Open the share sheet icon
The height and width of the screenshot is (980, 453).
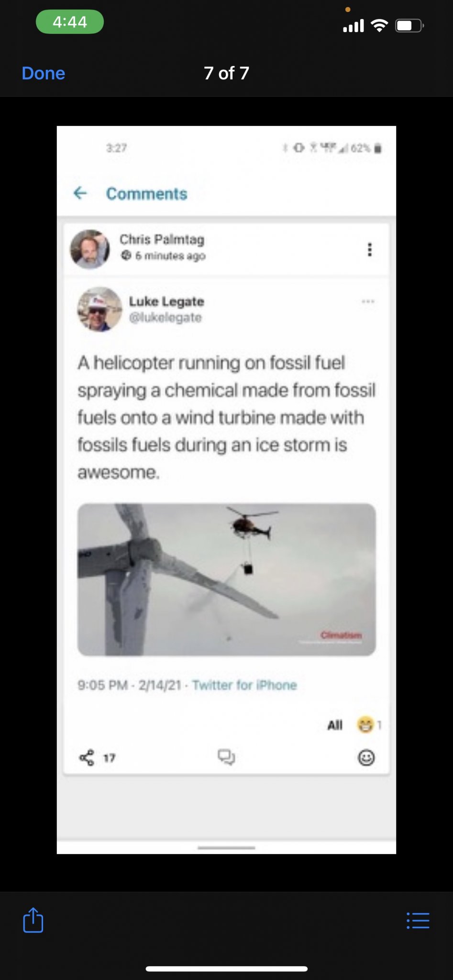pyautogui.click(x=33, y=920)
